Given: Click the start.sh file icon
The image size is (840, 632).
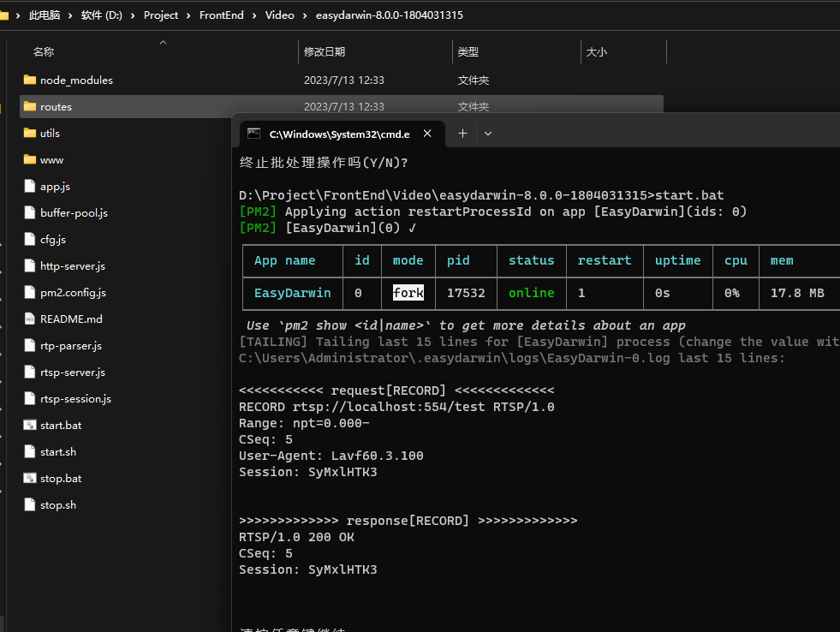Looking at the screenshot, I should [x=30, y=451].
